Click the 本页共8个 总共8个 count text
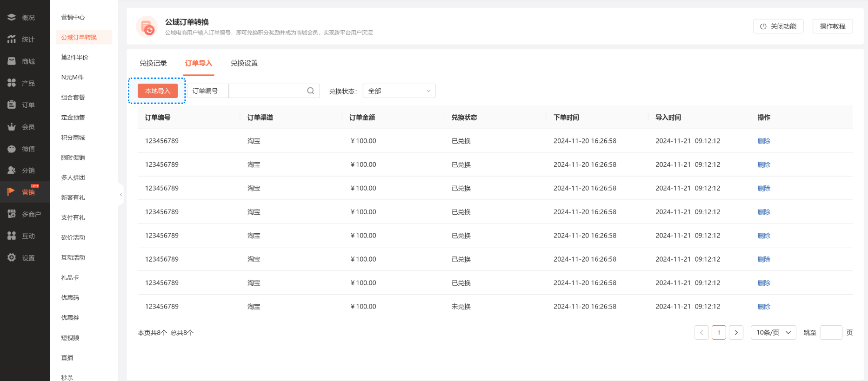This screenshot has height=381, width=868. 166,333
